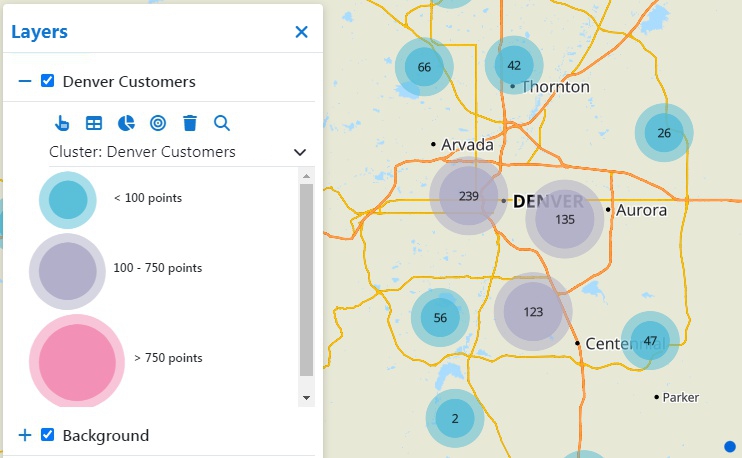Screen dimensions: 742x458
Task: Delete layer using trash icon
Action: (190, 123)
